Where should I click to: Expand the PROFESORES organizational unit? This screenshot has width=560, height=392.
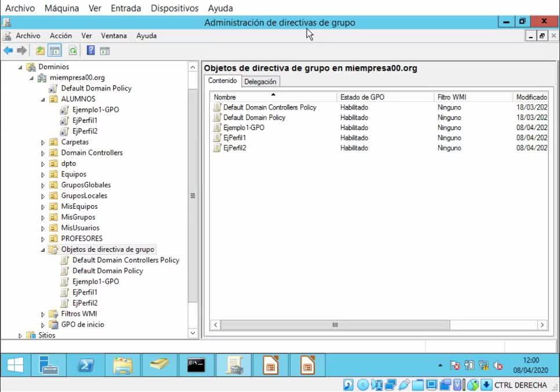[43, 239]
